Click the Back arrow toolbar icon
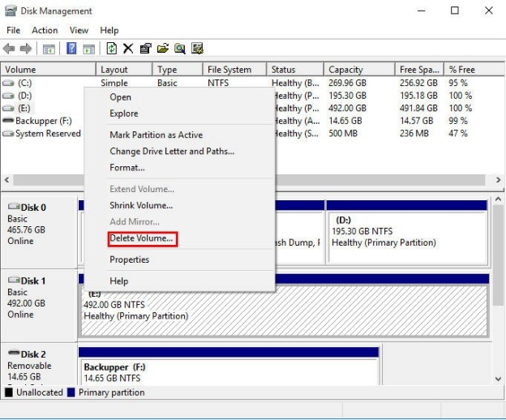This screenshot has height=420, width=506. (9, 49)
